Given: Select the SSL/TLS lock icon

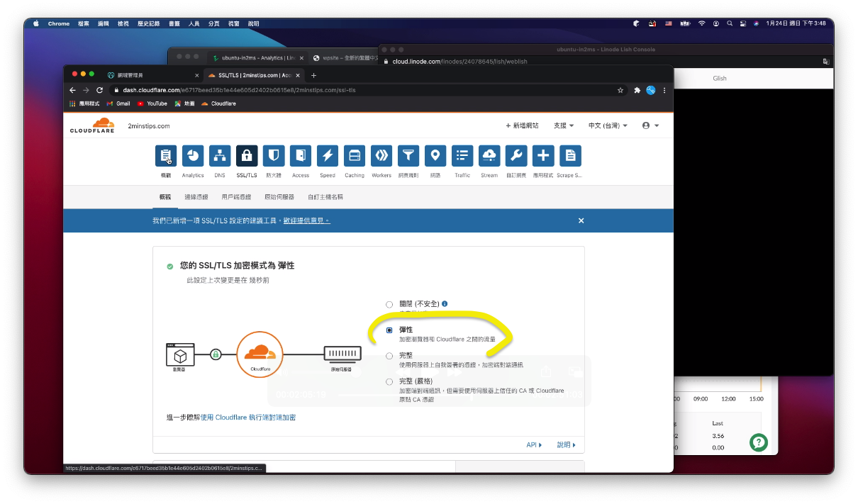Looking at the screenshot, I should pos(247,155).
